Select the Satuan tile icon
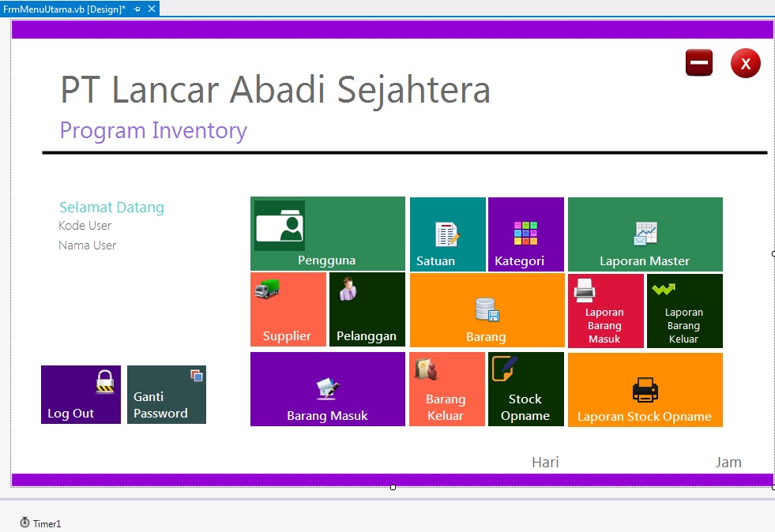This screenshot has height=532, width=775. (x=447, y=234)
